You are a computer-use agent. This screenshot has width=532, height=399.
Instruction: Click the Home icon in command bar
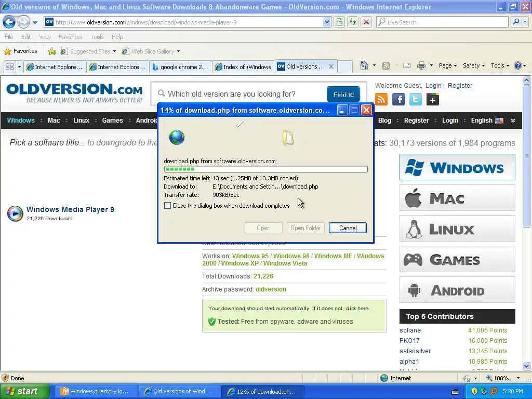(x=364, y=65)
